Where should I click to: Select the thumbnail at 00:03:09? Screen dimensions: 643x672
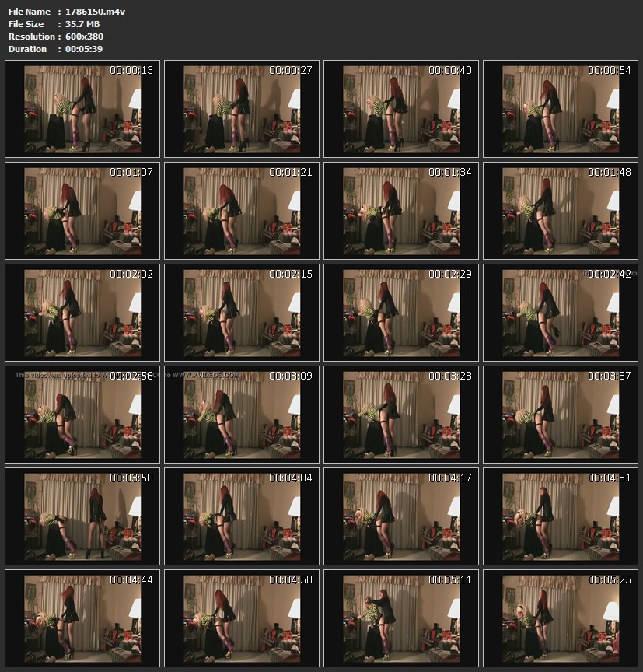click(242, 414)
